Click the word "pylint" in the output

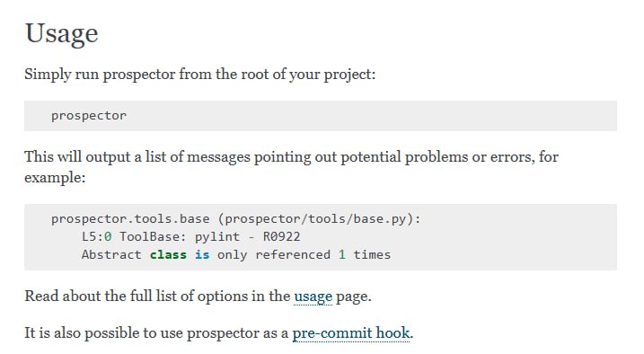coord(217,237)
